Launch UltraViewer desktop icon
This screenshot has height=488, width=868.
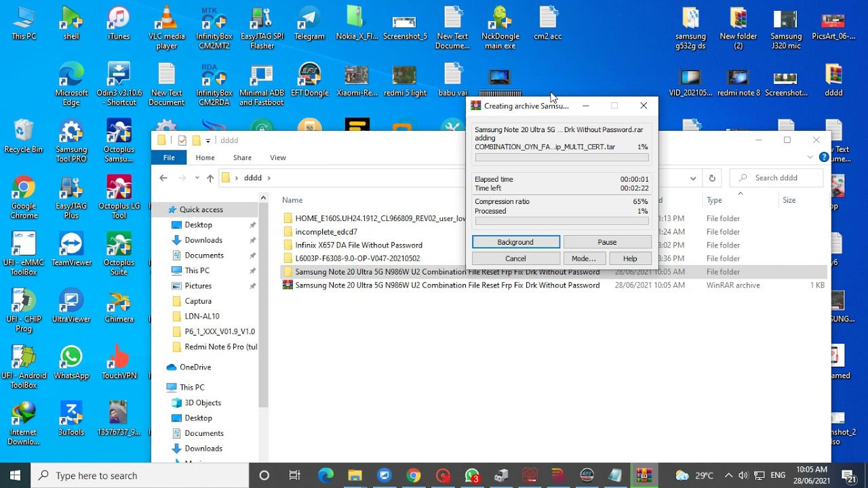(x=71, y=306)
